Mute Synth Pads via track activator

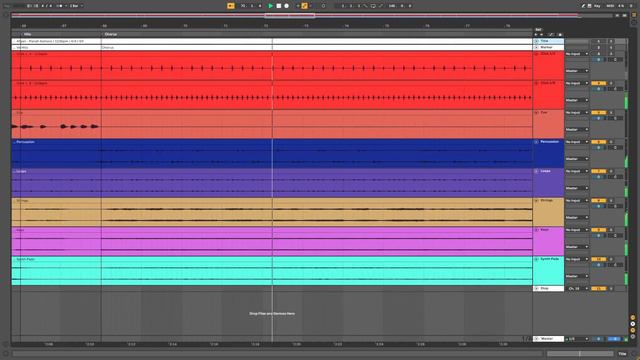tap(599, 260)
